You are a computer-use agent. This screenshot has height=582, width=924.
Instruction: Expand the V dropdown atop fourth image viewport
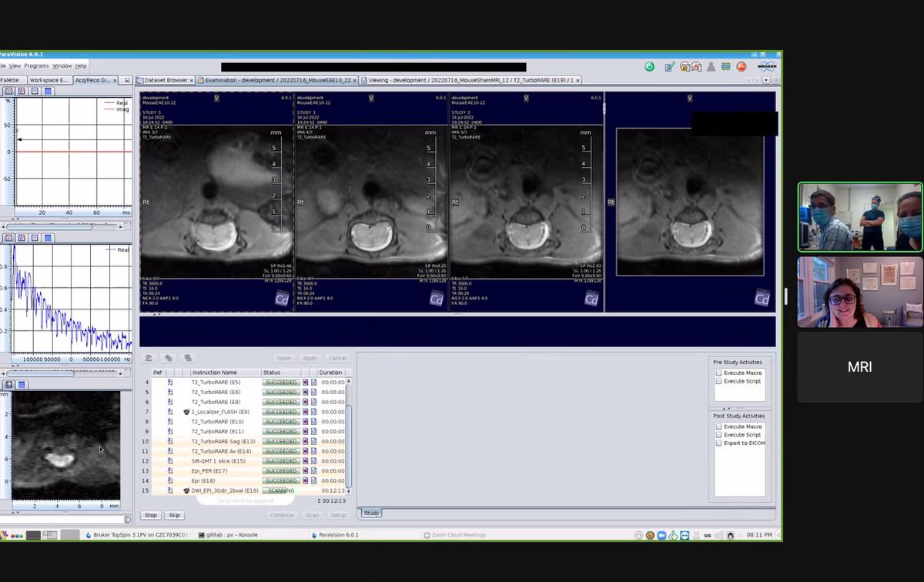[690, 98]
